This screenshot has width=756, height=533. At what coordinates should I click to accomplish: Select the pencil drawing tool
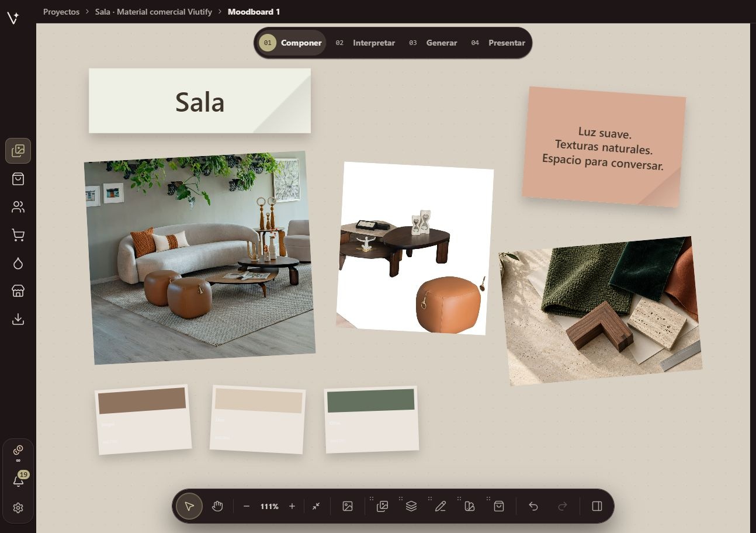pyautogui.click(x=441, y=506)
